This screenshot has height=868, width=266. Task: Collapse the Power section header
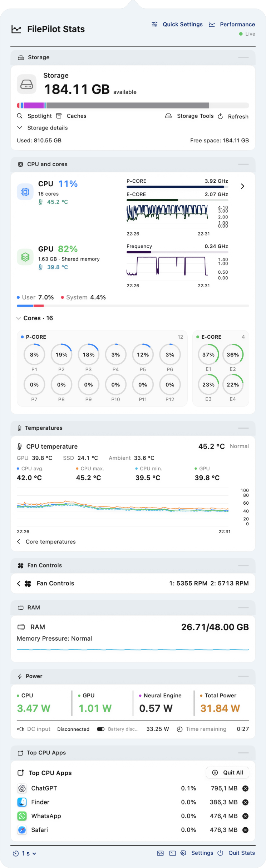point(243,676)
